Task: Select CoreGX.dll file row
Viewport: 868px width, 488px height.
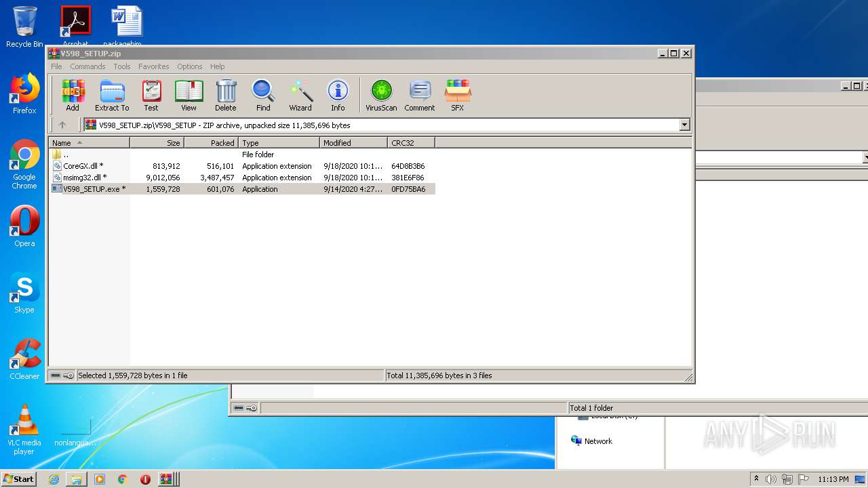Action: (x=242, y=166)
